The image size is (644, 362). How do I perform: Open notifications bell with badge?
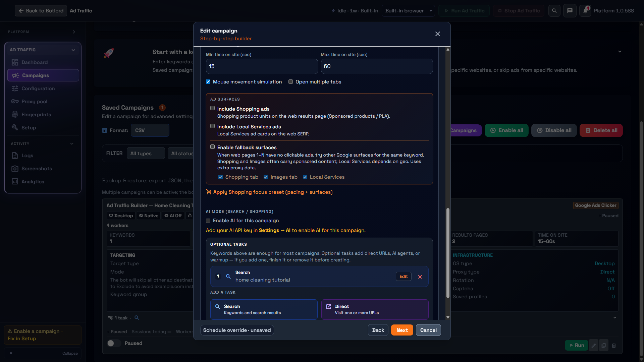pos(585,11)
